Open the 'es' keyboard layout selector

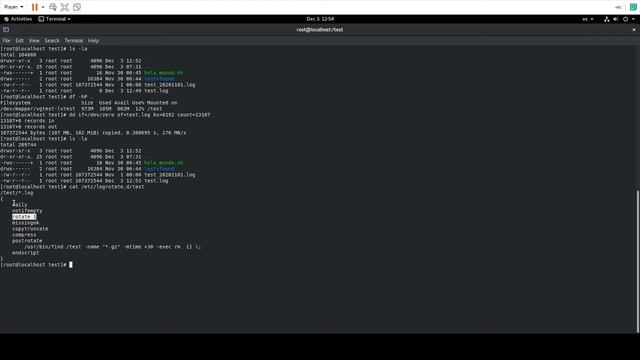click(588, 19)
